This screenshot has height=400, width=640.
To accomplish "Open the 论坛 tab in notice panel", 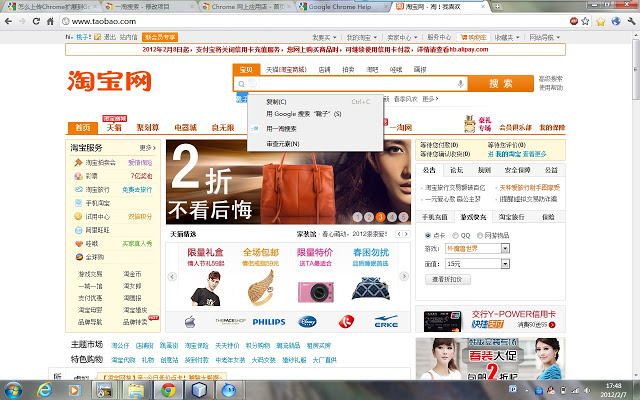I will pos(456,170).
